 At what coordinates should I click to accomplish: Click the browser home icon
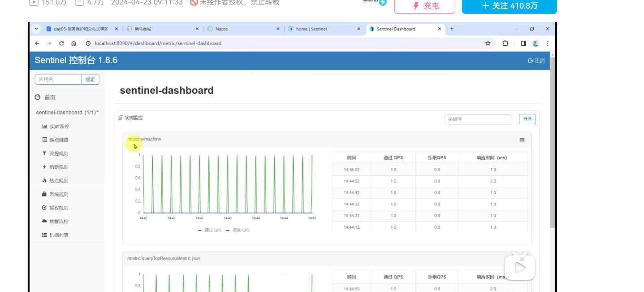click(x=73, y=44)
